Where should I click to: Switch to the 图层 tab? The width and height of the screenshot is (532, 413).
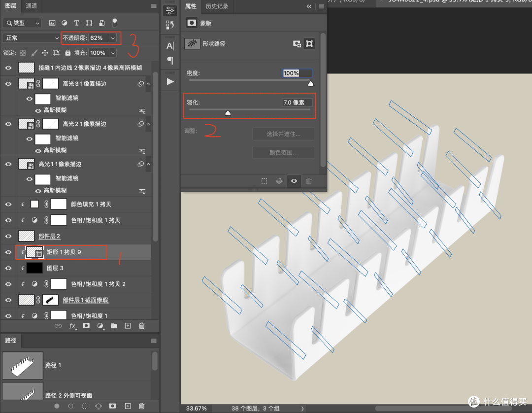click(x=10, y=6)
